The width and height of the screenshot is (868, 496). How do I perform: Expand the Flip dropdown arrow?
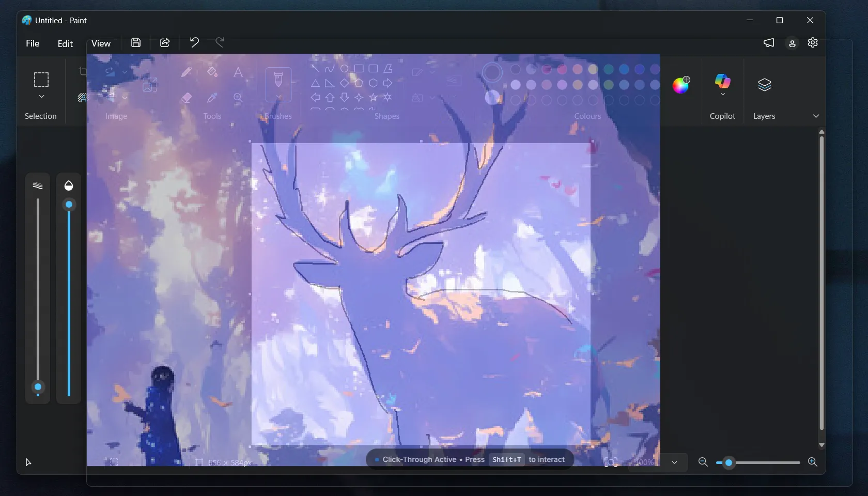coord(125,97)
